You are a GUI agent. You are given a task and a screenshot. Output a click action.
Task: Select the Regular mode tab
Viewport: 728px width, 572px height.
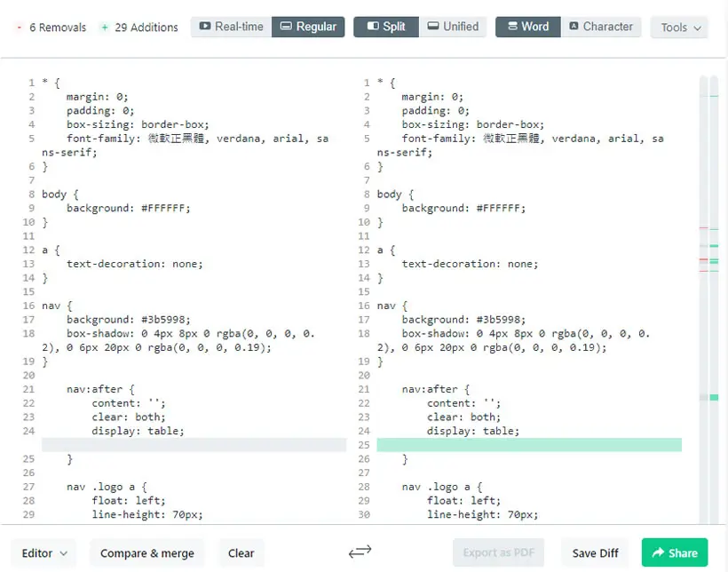308,27
